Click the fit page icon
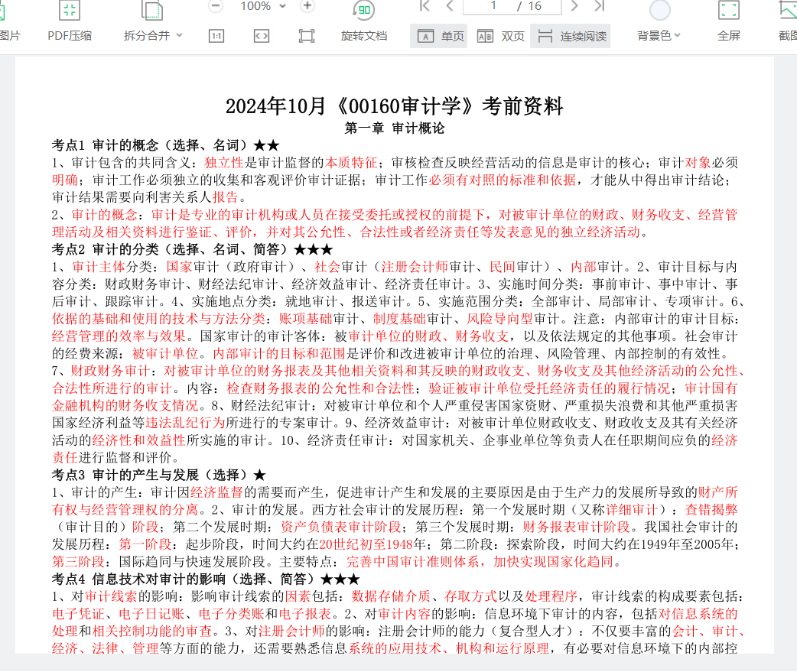 [x=307, y=36]
